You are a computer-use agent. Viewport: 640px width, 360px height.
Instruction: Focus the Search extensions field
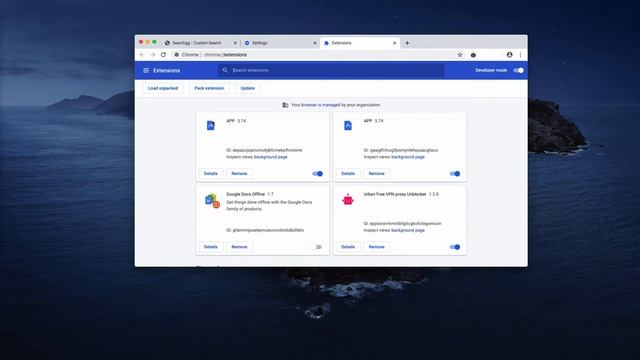coord(331,70)
